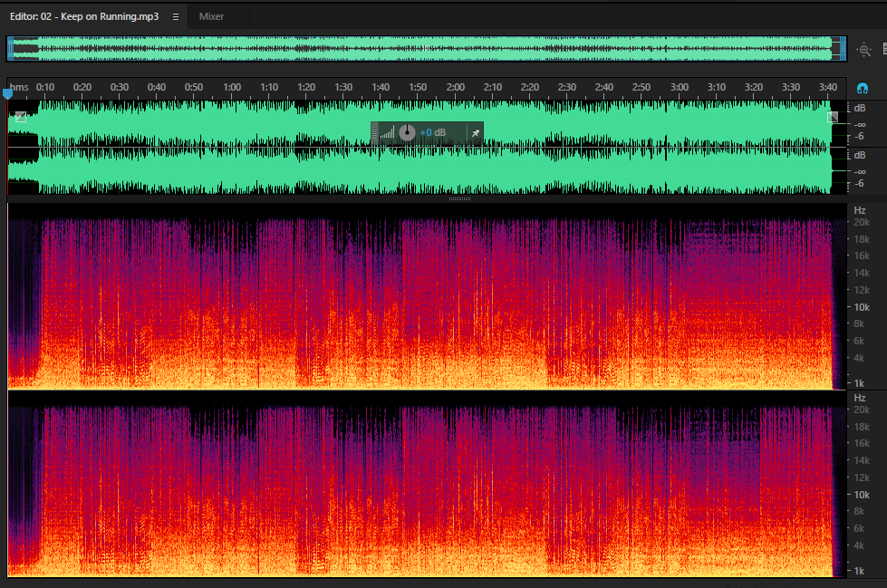The height and width of the screenshot is (588, 887).
Task: Switch to the Mixer tab
Action: [x=212, y=16]
